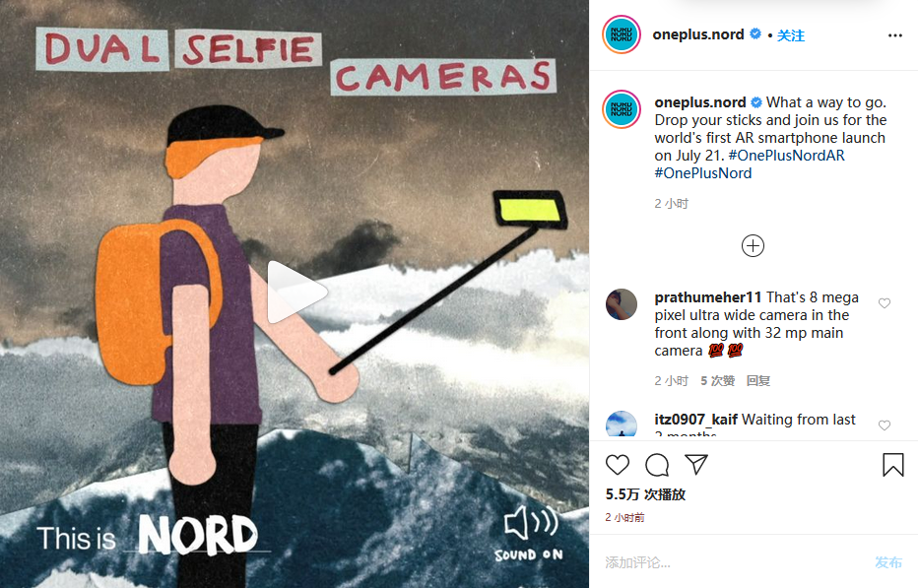
Task: Open comment bubble icon under post
Action: tap(657, 465)
